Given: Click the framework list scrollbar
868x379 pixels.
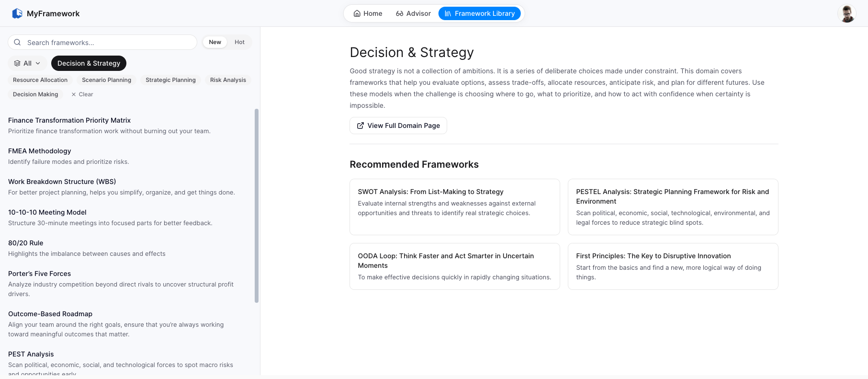Looking at the screenshot, I should tap(257, 206).
